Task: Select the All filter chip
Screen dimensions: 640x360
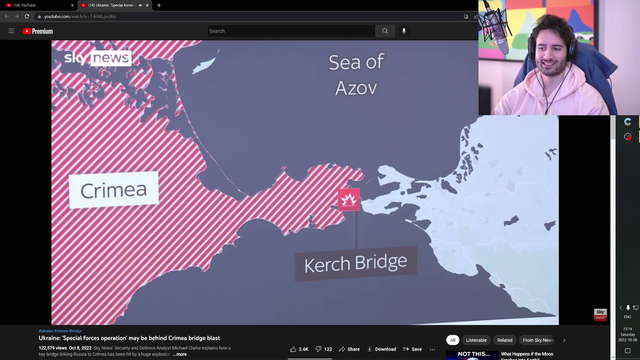Action: (x=452, y=340)
